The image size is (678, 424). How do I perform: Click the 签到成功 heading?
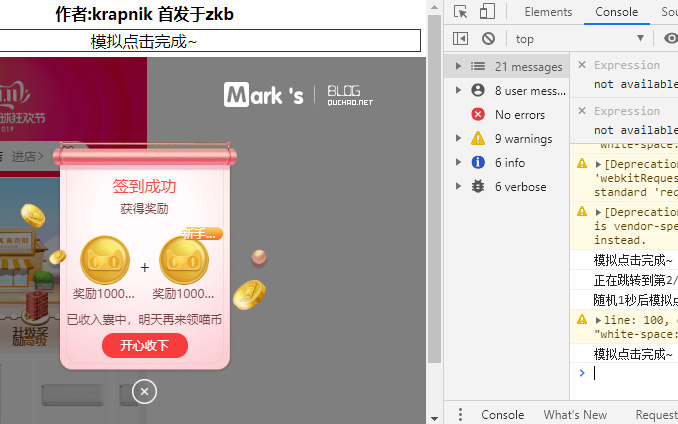click(144, 186)
